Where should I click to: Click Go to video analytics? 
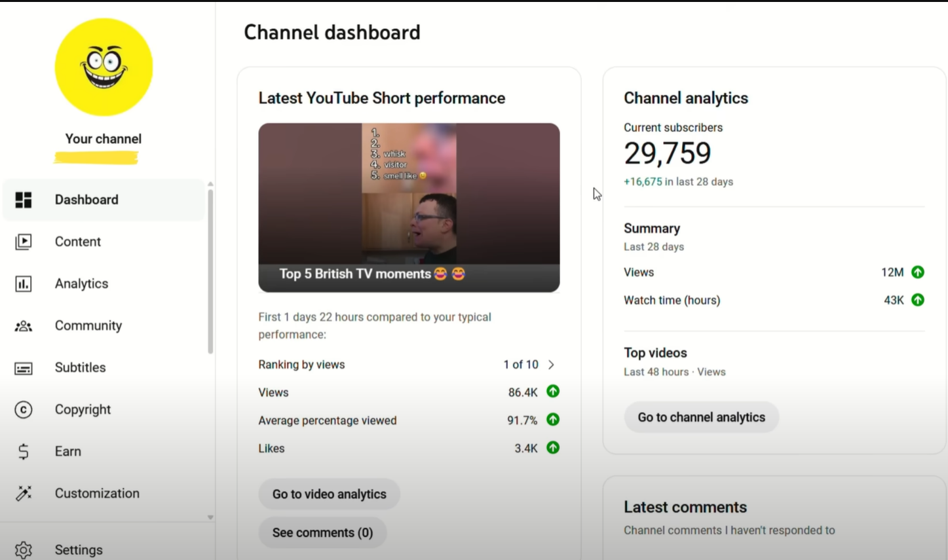click(x=329, y=494)
